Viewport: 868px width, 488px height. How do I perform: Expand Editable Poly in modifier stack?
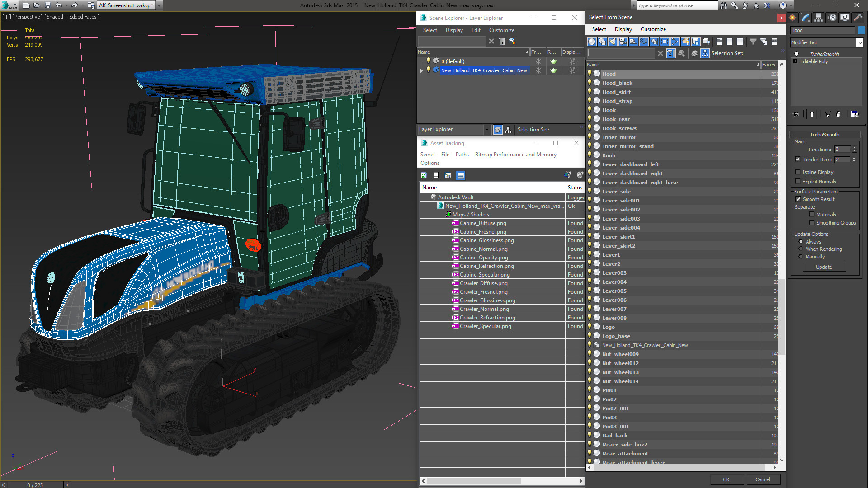(795, 61)
